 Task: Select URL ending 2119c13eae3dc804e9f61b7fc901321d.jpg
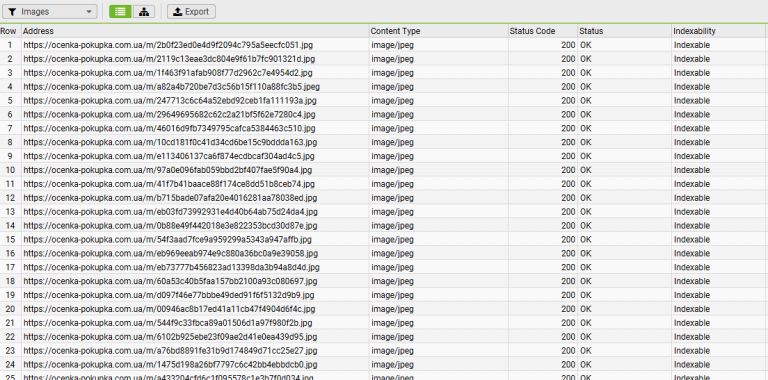169,59
